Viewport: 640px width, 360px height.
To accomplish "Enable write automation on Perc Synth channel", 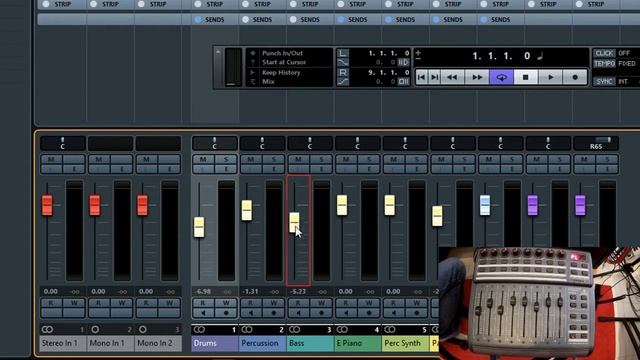I will [417, 303].
